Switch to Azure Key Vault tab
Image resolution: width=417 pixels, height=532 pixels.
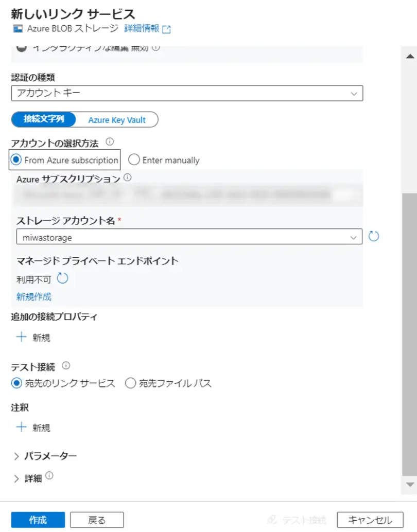point(117,120)
